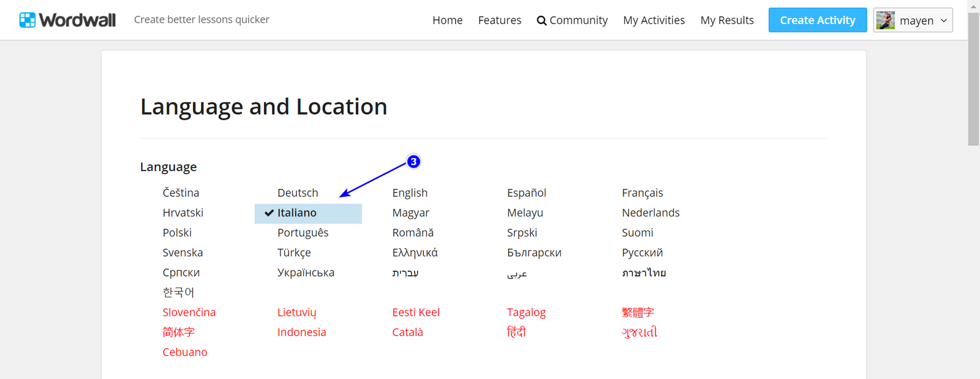The image size is (980, 379).
Task: Select English language
Action: pos(410,193)
